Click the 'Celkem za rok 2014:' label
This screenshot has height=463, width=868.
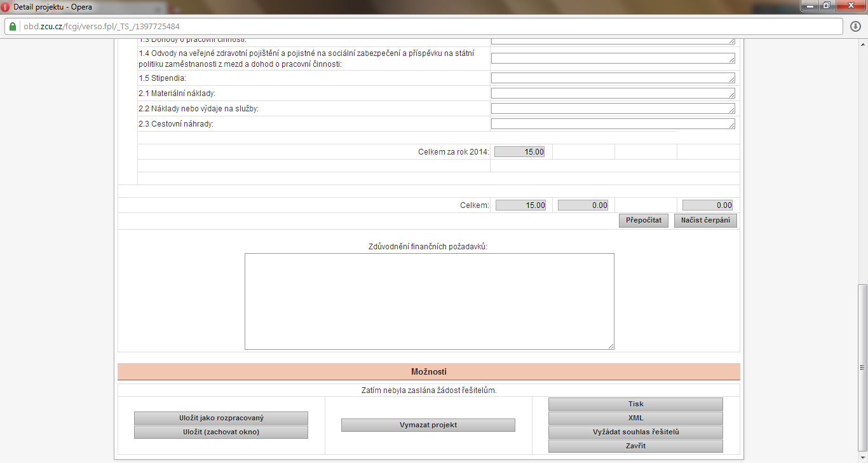pos(454,152)
